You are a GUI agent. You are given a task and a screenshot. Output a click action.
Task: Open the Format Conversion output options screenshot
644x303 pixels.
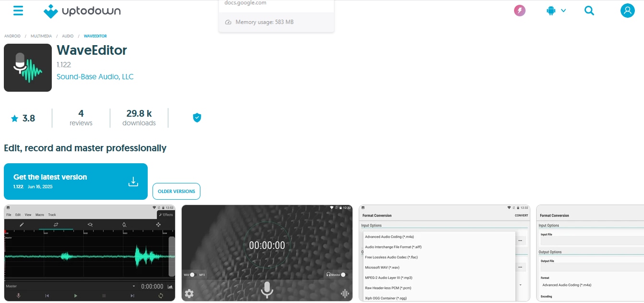(x=590, y=253)
